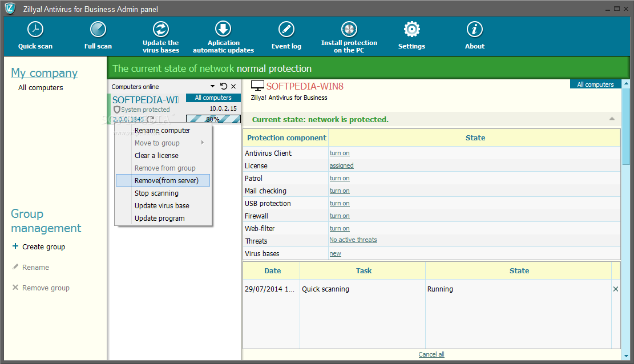Image resolution: width=634 pixels, height=364 pixels.
Task: Open the My company link
Action: pos(44,73)
